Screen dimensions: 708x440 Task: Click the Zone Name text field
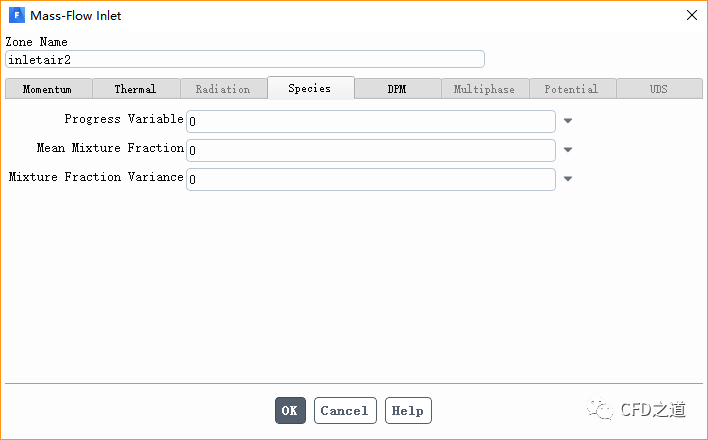(245, 59)
